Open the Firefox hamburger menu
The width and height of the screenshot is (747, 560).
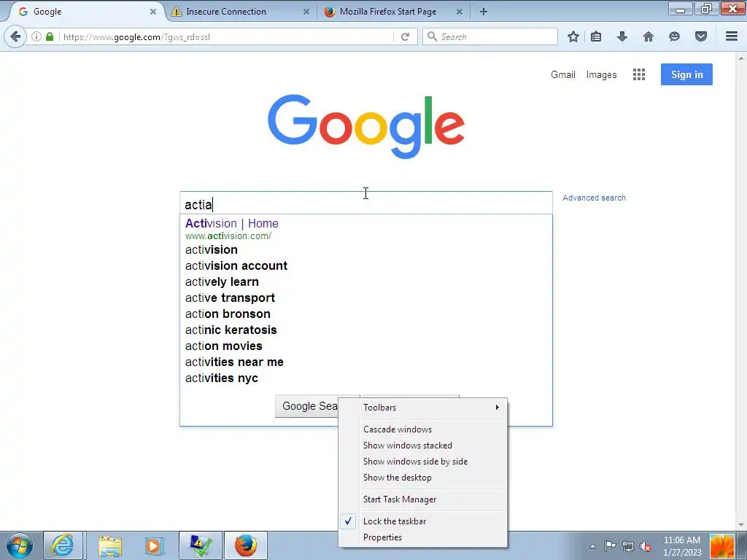pos(732,36)
